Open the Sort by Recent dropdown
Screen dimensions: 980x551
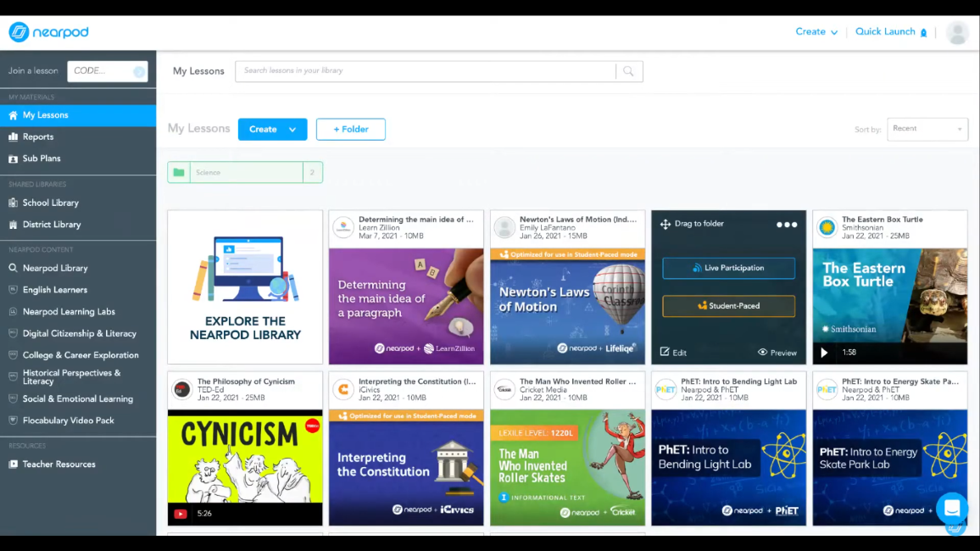(927, 130)
